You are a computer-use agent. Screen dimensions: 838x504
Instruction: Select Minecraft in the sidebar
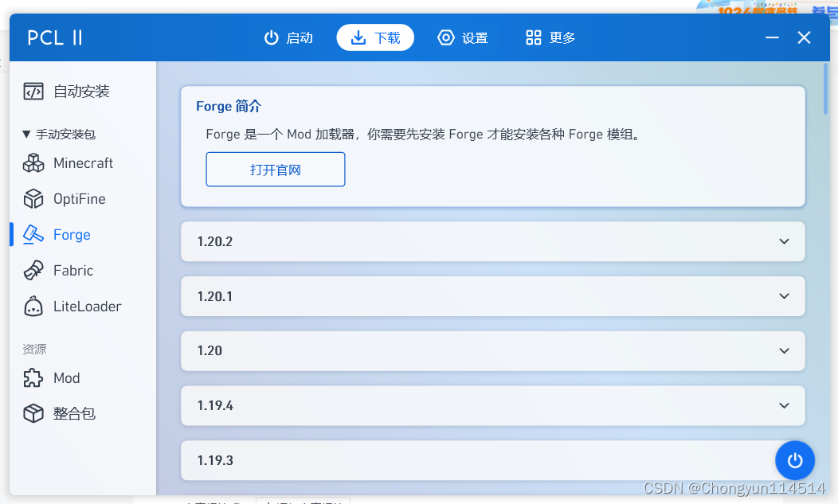83,163
